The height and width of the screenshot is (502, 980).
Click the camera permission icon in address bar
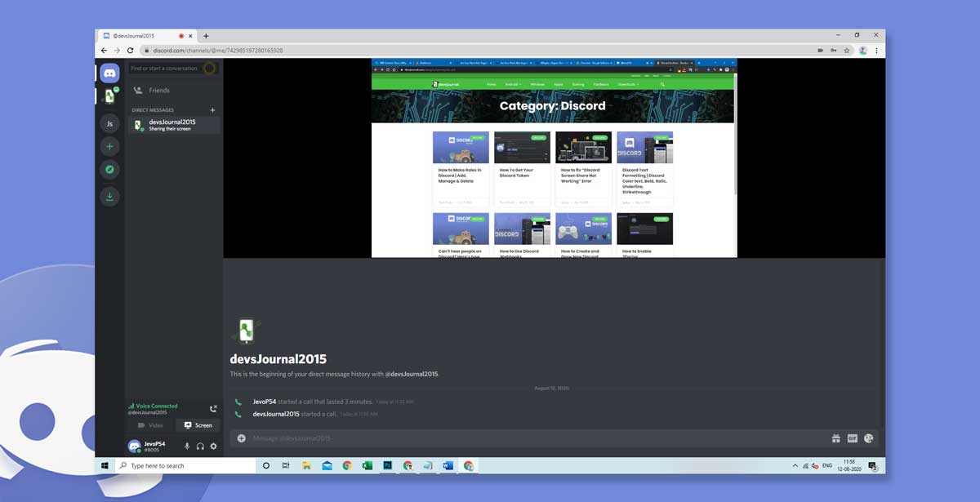coord(820,51)
